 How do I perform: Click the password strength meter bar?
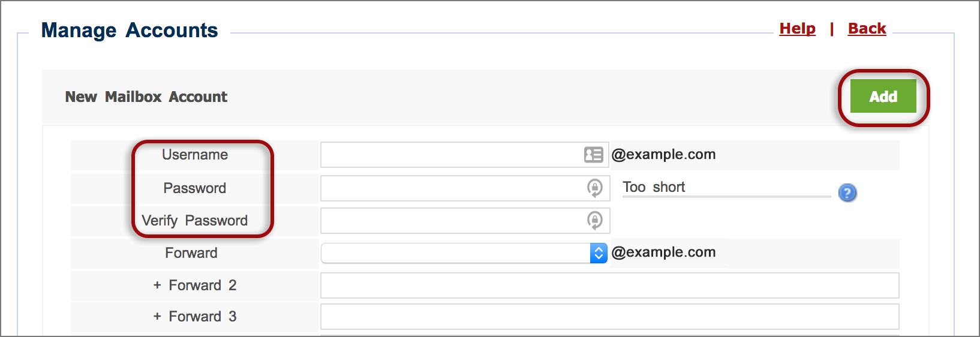pyautogui.click(x=726, y=197)
